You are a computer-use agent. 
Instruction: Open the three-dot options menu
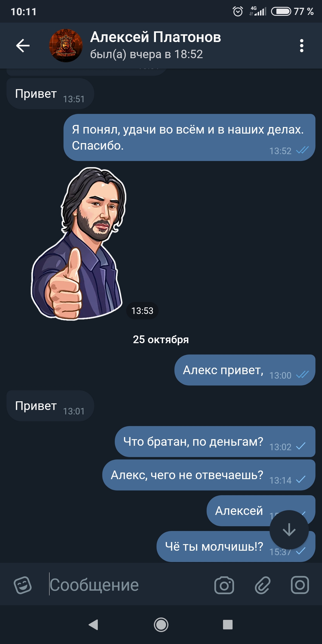(x=302, y=46)
